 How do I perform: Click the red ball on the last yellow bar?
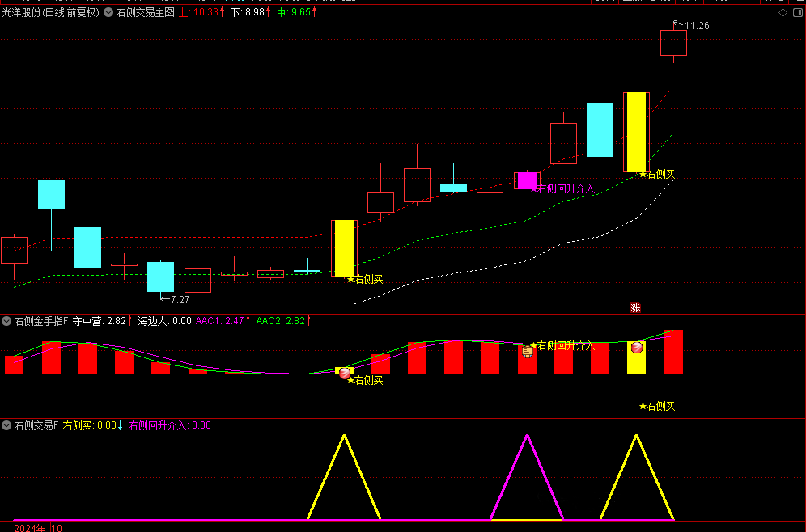pos(636,348)
